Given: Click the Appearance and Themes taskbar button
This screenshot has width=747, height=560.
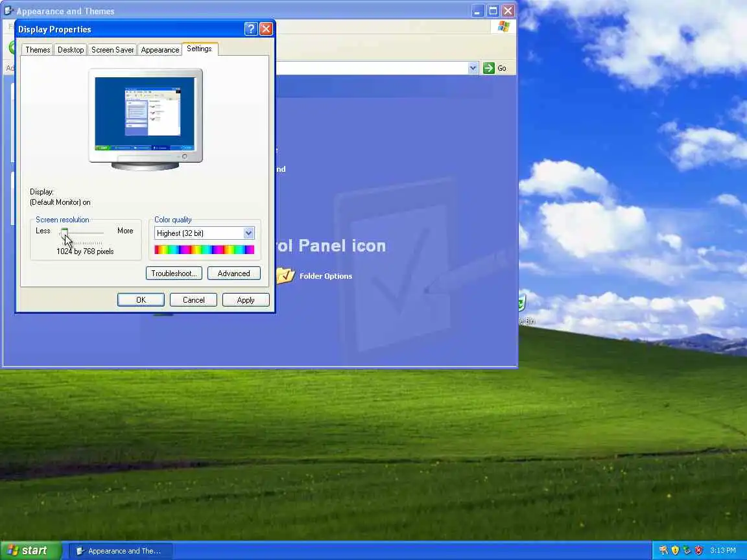Looking at the screenshot, I should coord(121,551).
